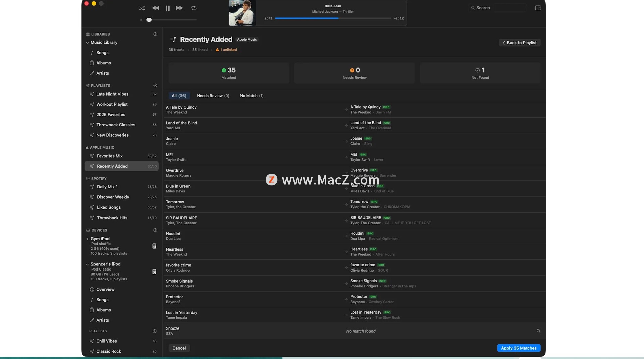Screen dimensions: 644x359
Task: Click the 1 unlinked warning
Action: [226, 50]
